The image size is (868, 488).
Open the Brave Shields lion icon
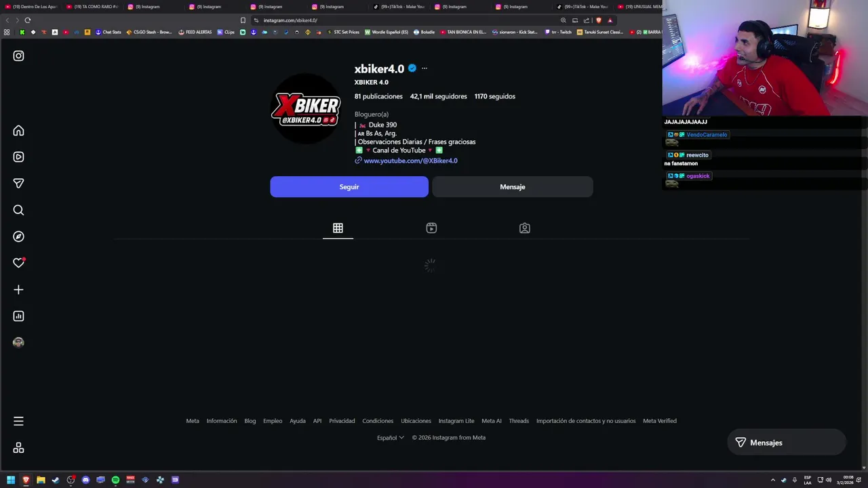[599, 20]
